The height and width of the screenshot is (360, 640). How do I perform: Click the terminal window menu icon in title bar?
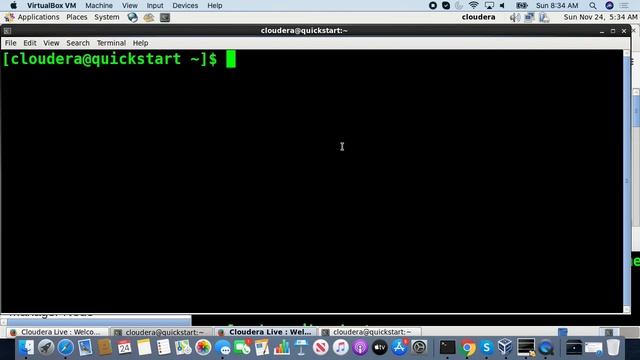[x=7, y=31]
